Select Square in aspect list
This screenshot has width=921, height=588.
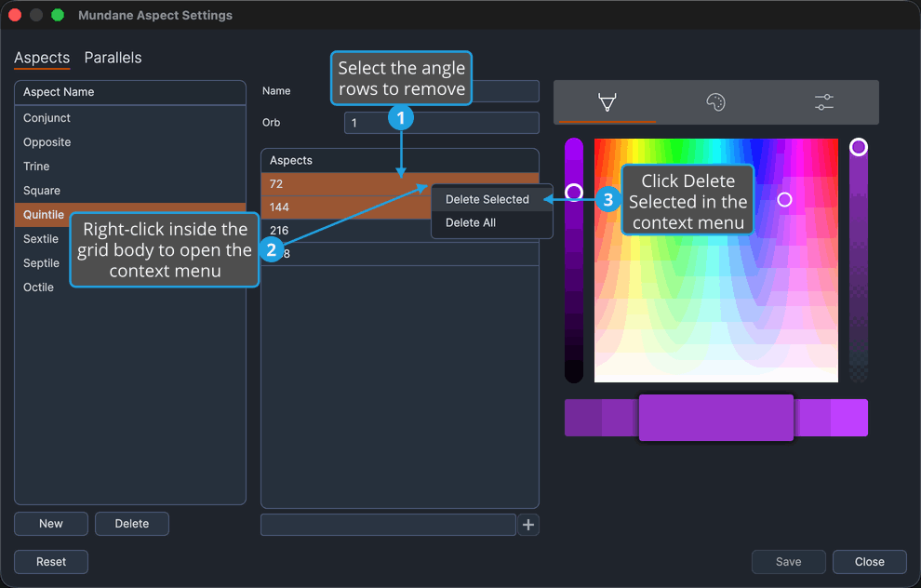point(130,191)
